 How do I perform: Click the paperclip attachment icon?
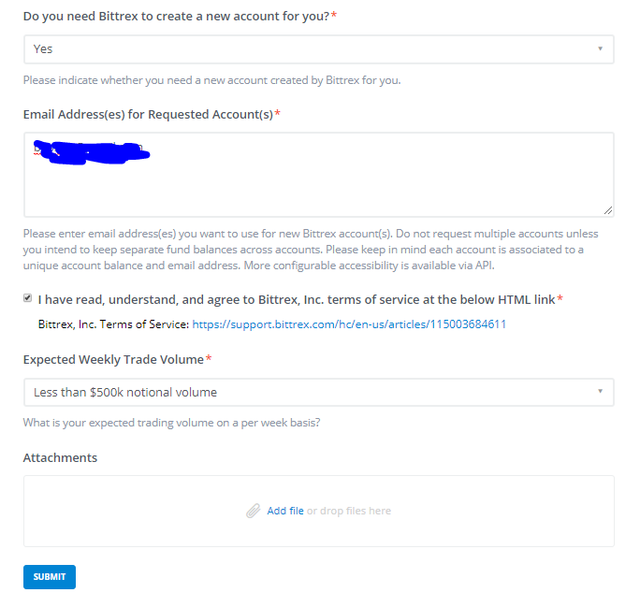(253, 511)
